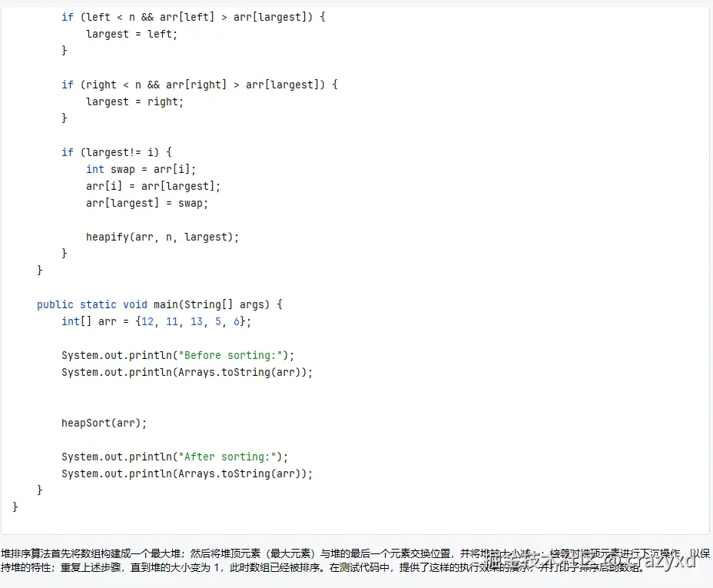Screen dimensions: 713x588
Task: Click the Arrays.toString line below "Before sorting"
Action: [x=187, y=372]
